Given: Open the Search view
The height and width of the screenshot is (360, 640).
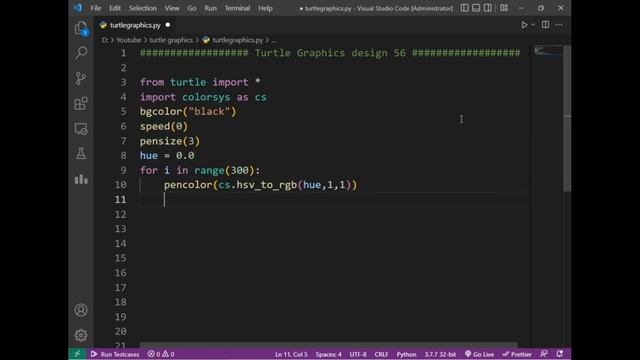Looking at the screenshot, I should point(81,53).
